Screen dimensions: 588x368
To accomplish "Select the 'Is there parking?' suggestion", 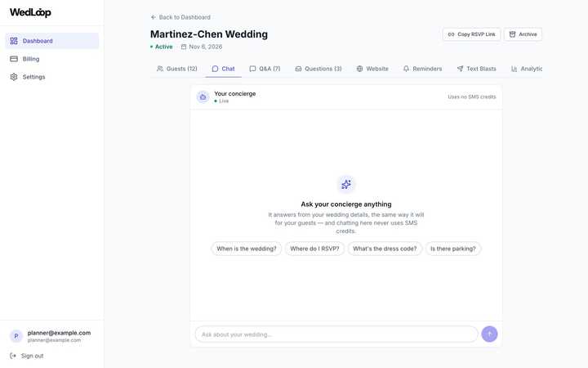I will tap(453, 249).
